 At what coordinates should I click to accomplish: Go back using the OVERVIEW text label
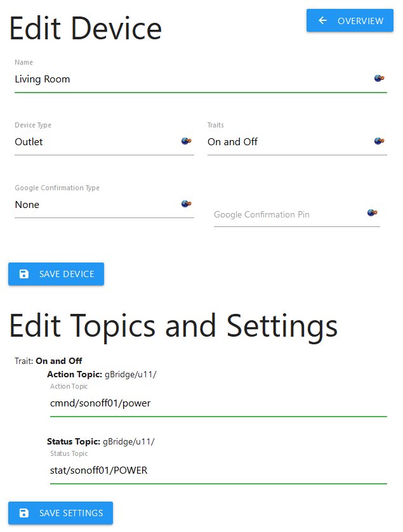click(360, 21)
